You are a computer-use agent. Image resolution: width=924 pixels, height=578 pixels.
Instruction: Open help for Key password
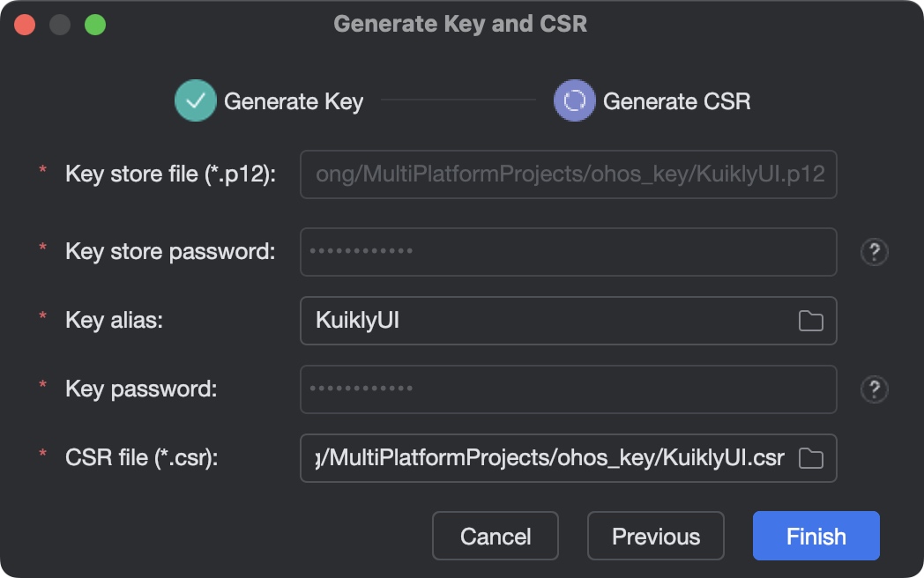(874, 389)
